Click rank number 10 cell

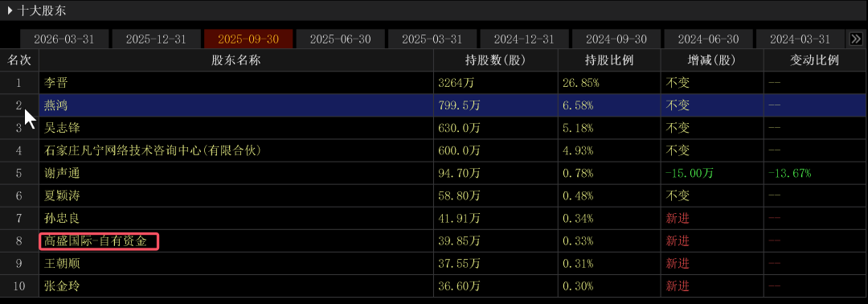tap(18, 286)
